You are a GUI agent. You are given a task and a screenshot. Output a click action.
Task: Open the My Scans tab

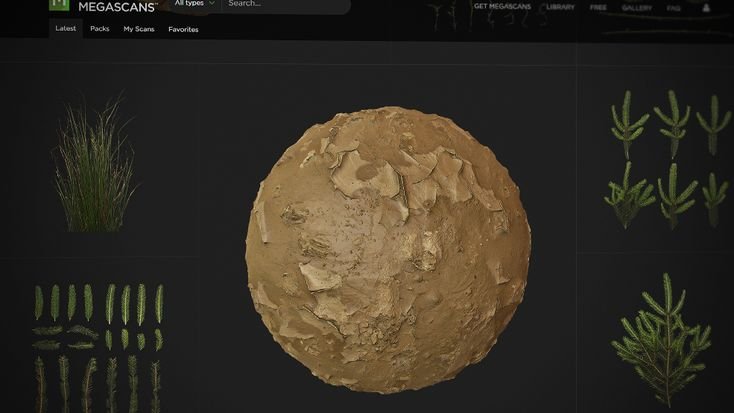[139, 29]
